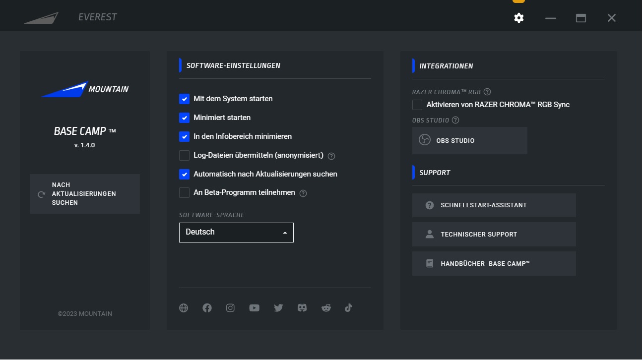Open the TikTok social icon
The width and height of the screenshot is (644, 360).
tap(348, 308)
